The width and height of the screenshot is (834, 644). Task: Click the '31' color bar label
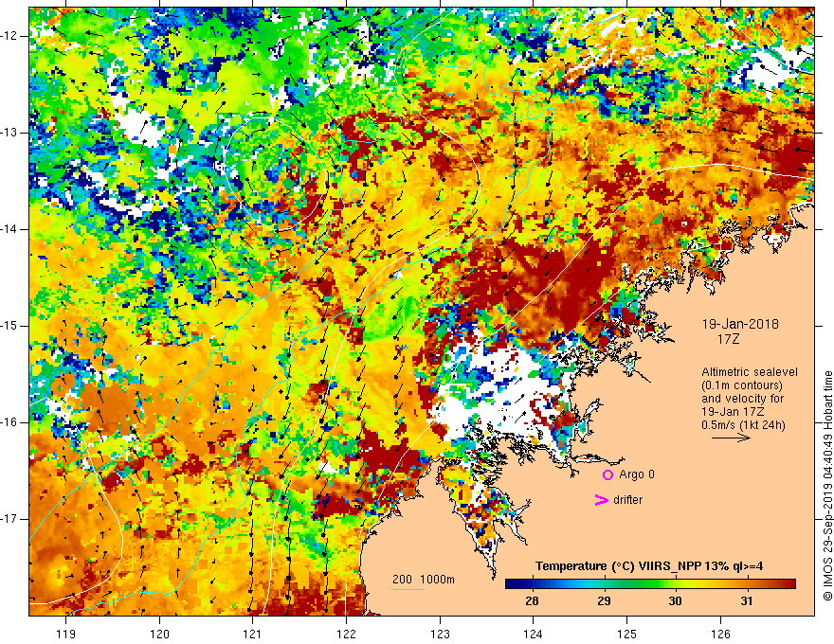(747, 601)
